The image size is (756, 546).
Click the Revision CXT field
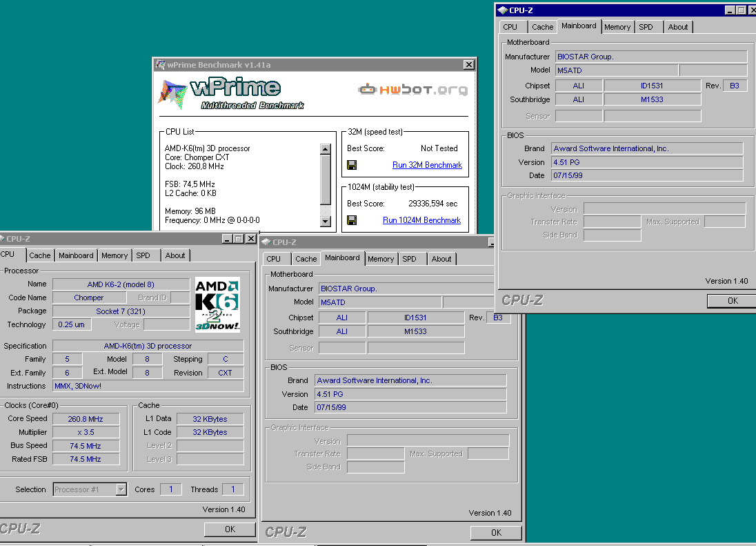pyautogui.click(x=226, y=373)
